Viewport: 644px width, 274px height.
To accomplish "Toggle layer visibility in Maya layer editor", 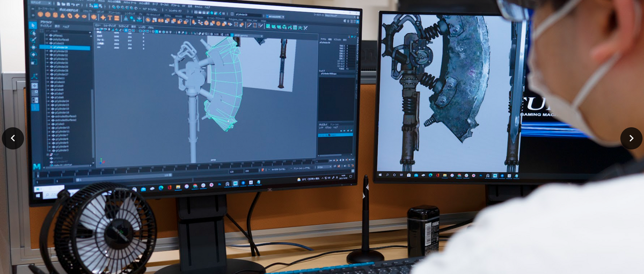I will click(x=319, y=135).
